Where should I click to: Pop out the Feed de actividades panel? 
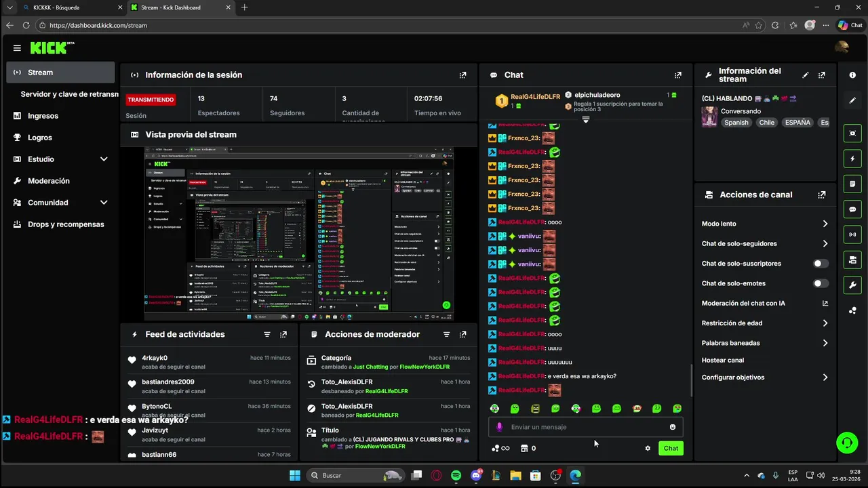point(283,334)
